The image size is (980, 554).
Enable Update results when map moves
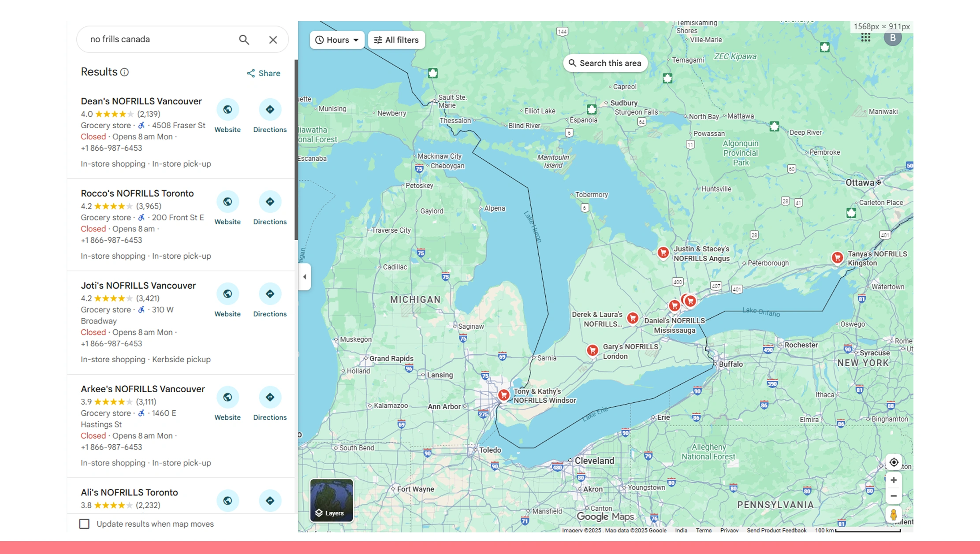84,524
